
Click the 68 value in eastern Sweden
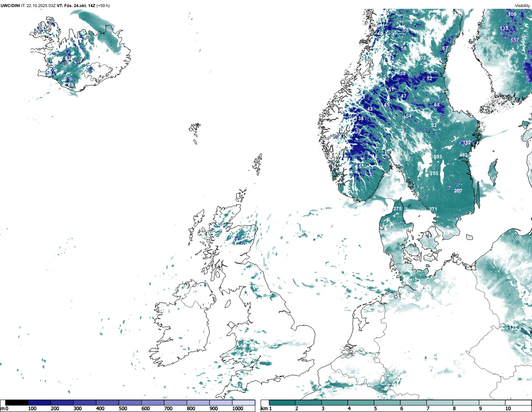[437, 105]
